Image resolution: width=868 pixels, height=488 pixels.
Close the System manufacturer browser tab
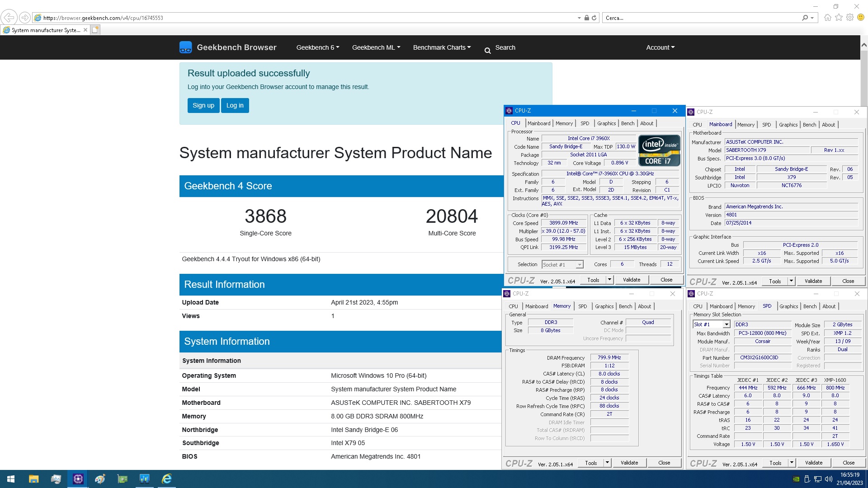[85, 30]
